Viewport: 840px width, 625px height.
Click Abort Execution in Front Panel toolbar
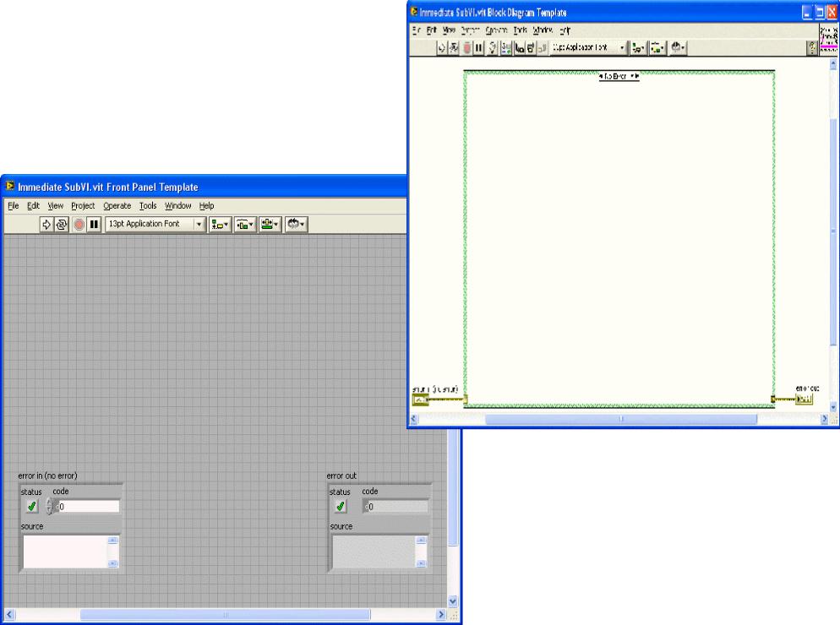pyautogui.click(x=79, y=225)
